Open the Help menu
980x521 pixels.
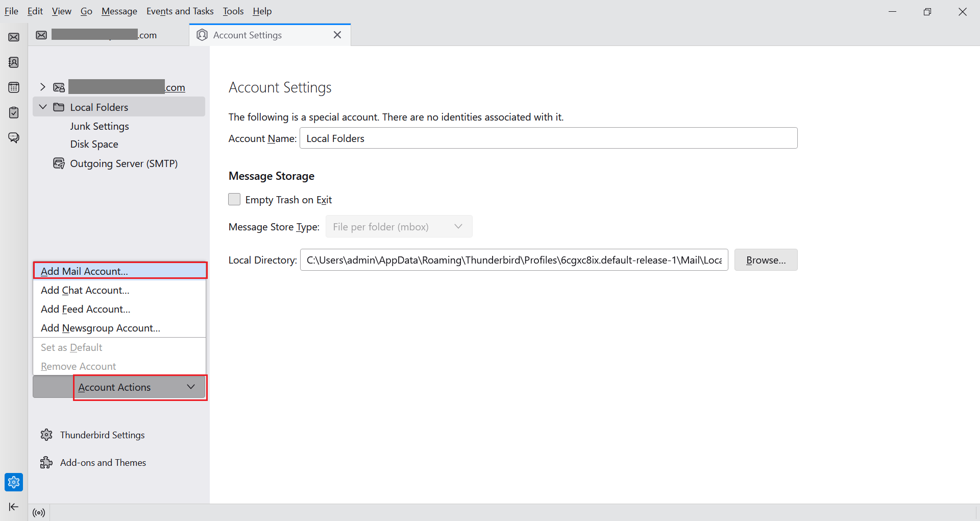point(262,11)
